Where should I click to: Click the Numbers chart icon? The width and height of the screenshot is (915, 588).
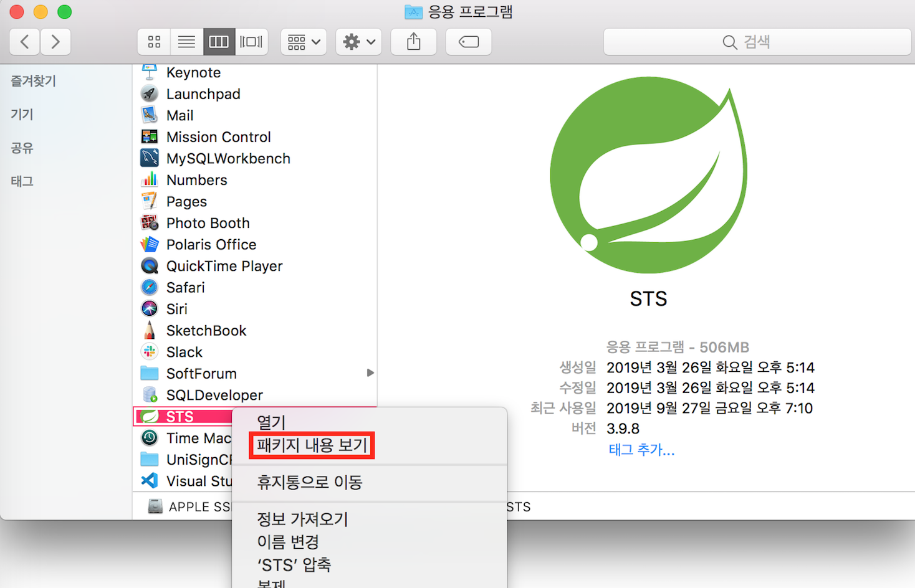click(x=150, y=180)
